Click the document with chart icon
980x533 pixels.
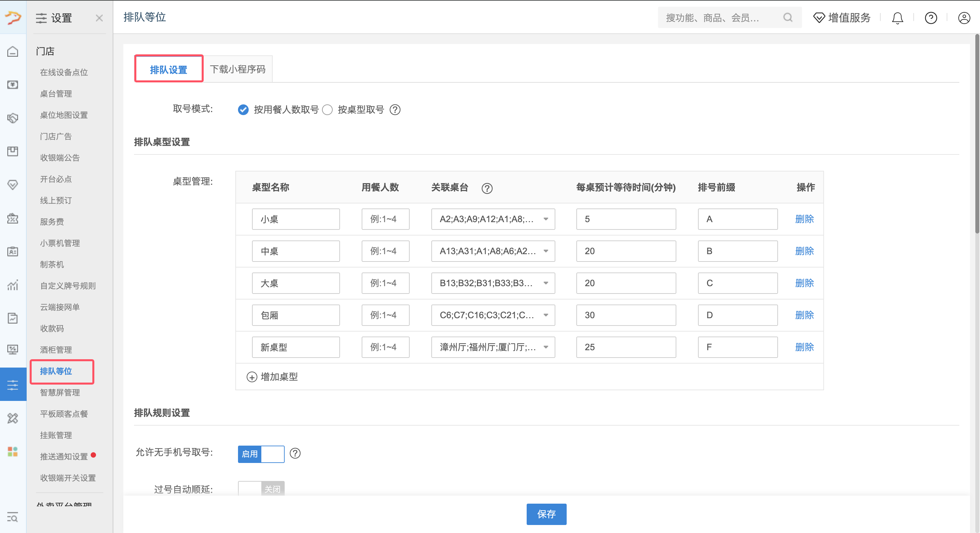pos(13,318)
